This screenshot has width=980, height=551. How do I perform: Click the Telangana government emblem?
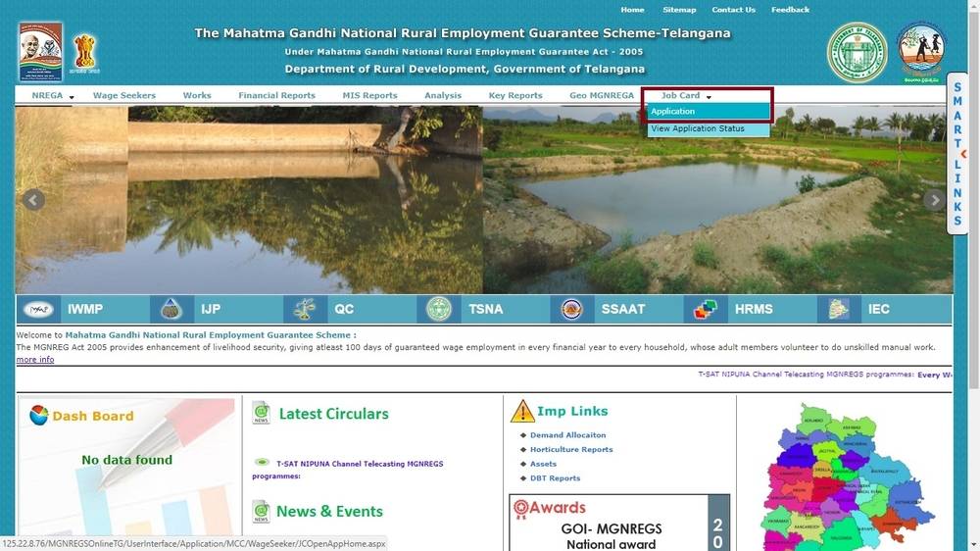tap(857, 52)
